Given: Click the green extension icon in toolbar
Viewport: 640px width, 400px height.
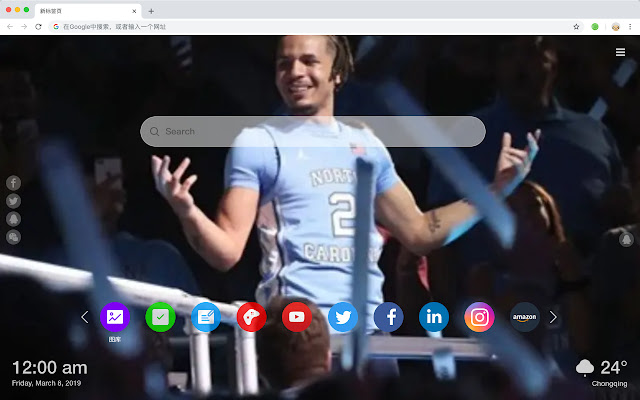Looking at the screenshot, I should point(595,27).
